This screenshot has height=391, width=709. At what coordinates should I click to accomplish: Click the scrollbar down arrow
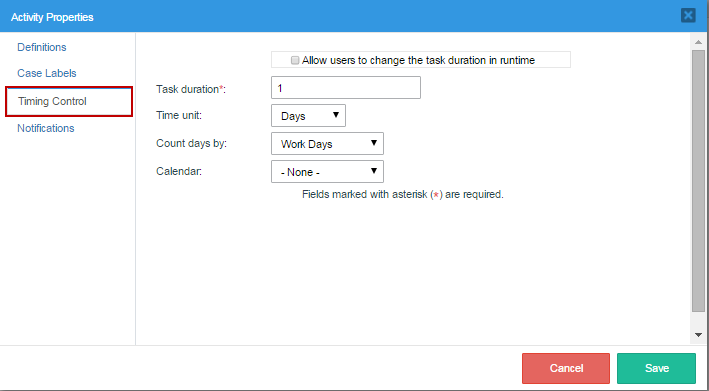(x=698, y=335)
